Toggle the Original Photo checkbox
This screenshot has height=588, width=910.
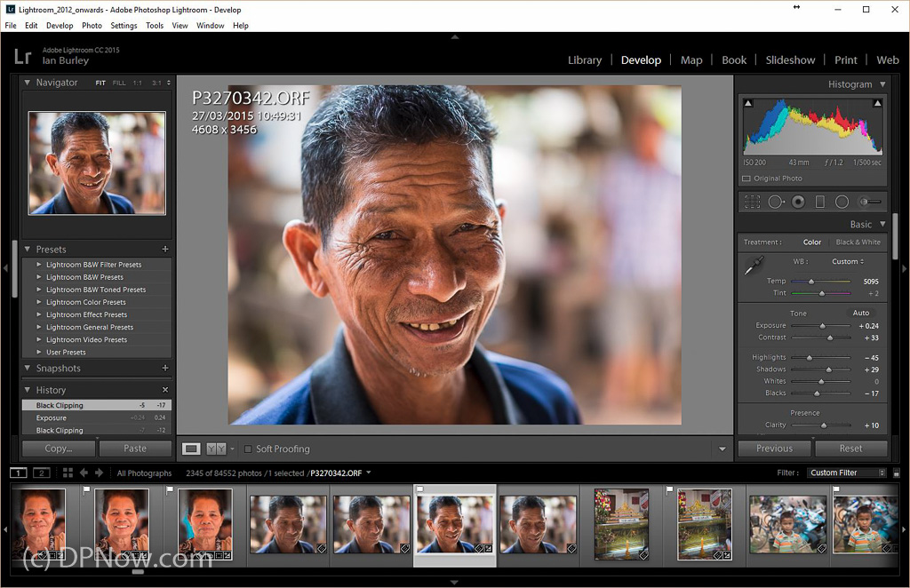pos(746,179)
